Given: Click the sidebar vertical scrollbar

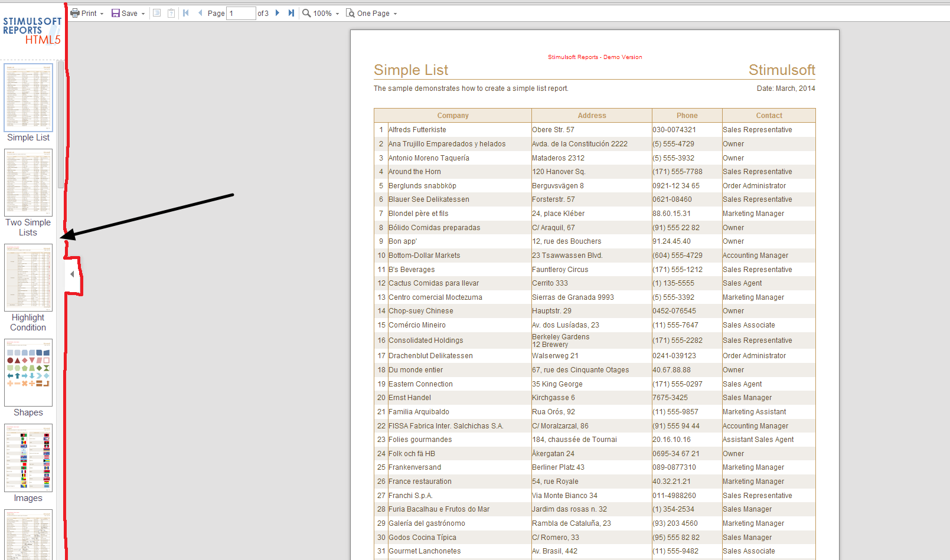Looking at the screenshot, I should [60, 125].
